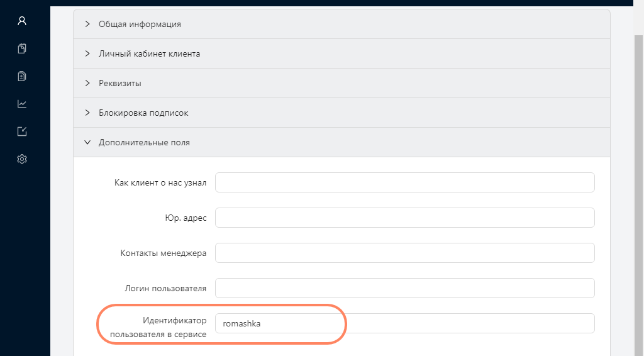This screenshot has width=644, height=356.
Task: Open the Общая информация section header
Action: (341, 25)
